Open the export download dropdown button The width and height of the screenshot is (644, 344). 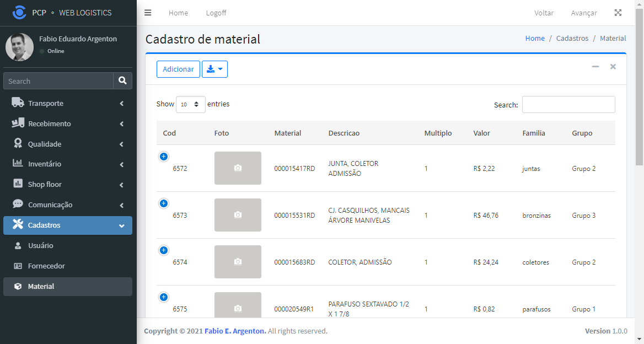[x=215, y=69]
